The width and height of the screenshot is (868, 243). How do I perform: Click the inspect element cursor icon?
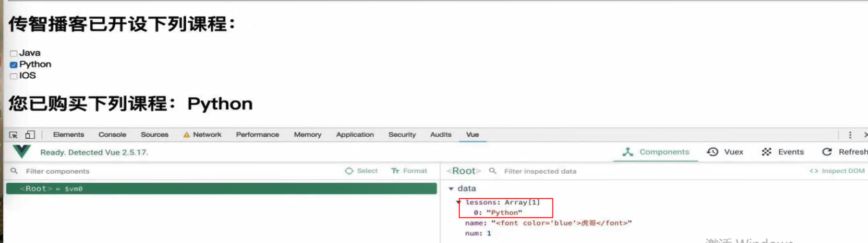point(13,135)
